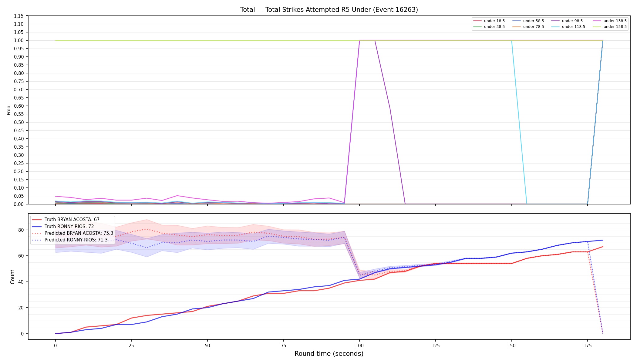This screenshot has width=637, height=364.
Task: Click the 150 tick on time axis
Action: 511,345
